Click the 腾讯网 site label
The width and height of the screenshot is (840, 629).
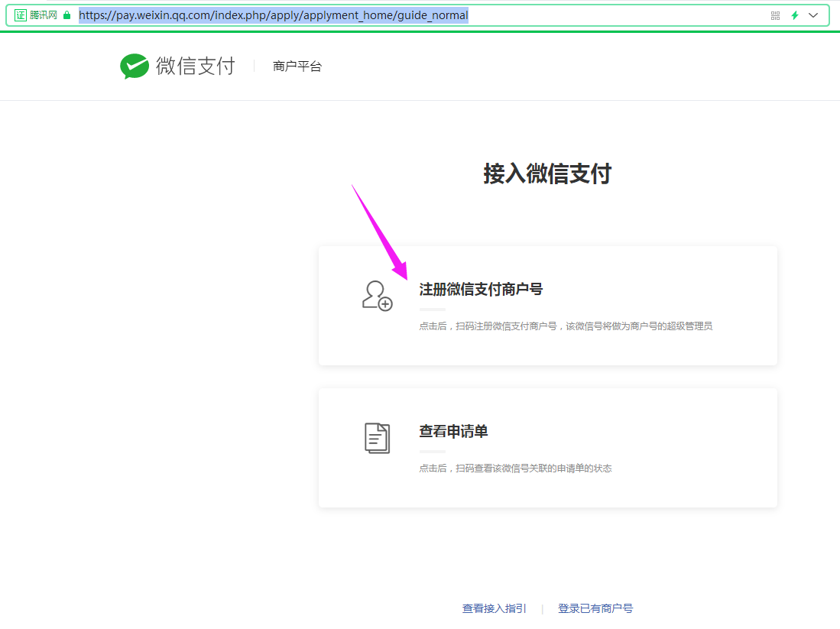coord(44,15)
